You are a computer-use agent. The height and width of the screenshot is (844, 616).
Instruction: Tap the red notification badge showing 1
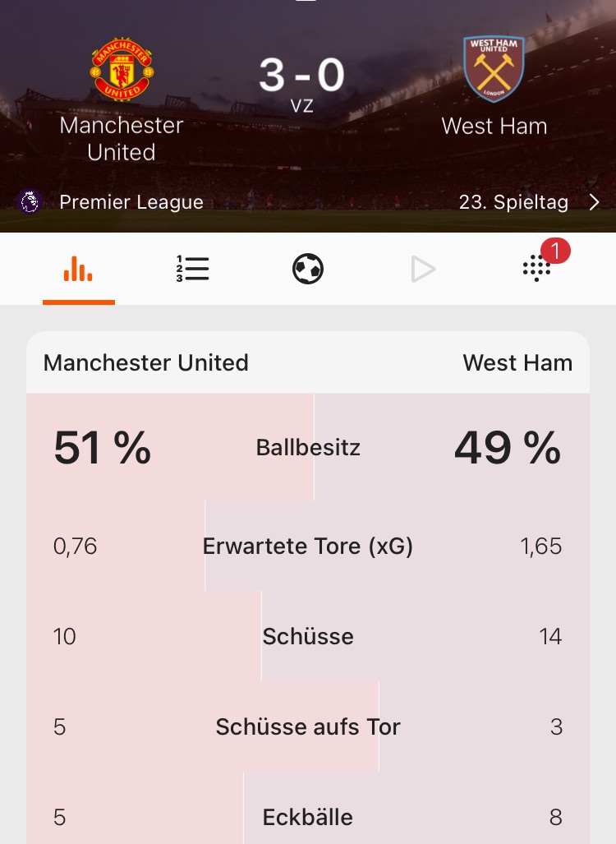click(556, 251)
